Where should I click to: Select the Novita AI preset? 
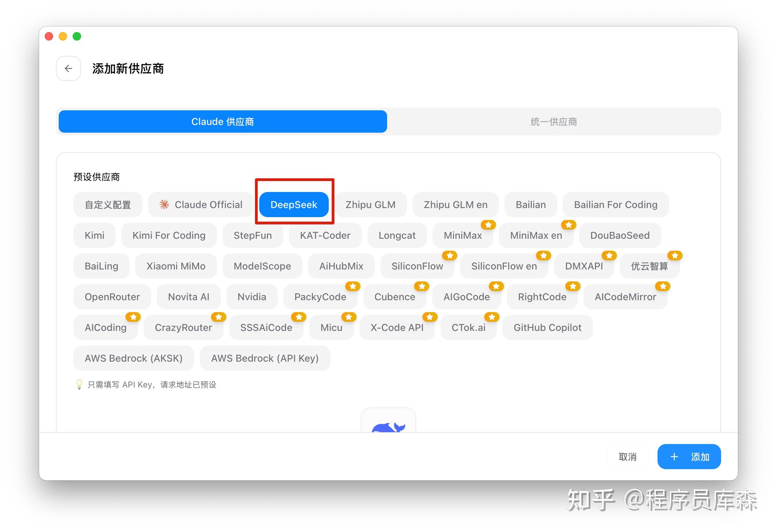[189, 297]
